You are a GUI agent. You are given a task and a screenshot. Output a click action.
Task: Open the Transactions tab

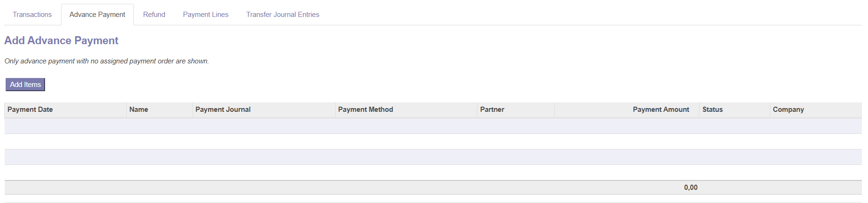click(x=32, y=15)
